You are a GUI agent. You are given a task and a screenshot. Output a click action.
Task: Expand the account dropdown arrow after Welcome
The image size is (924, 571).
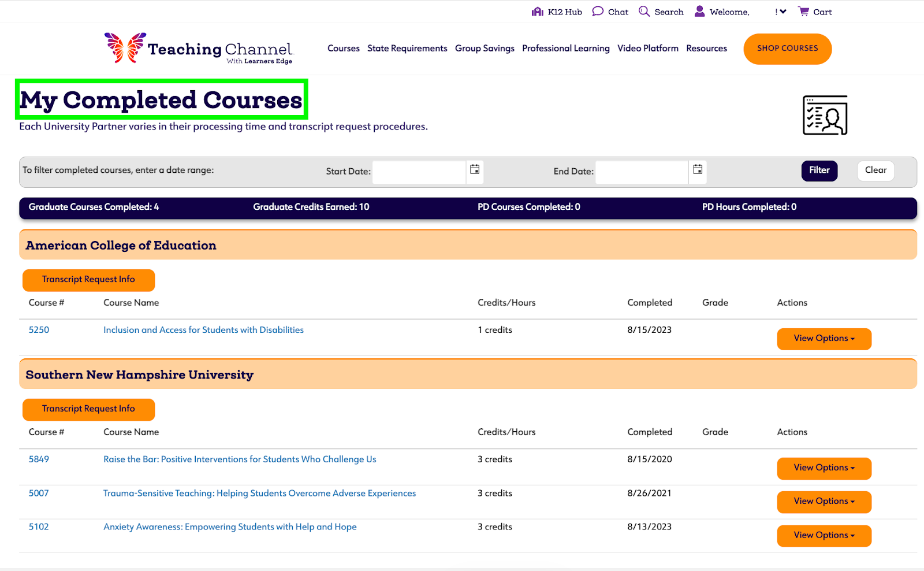tap(783, 12)
